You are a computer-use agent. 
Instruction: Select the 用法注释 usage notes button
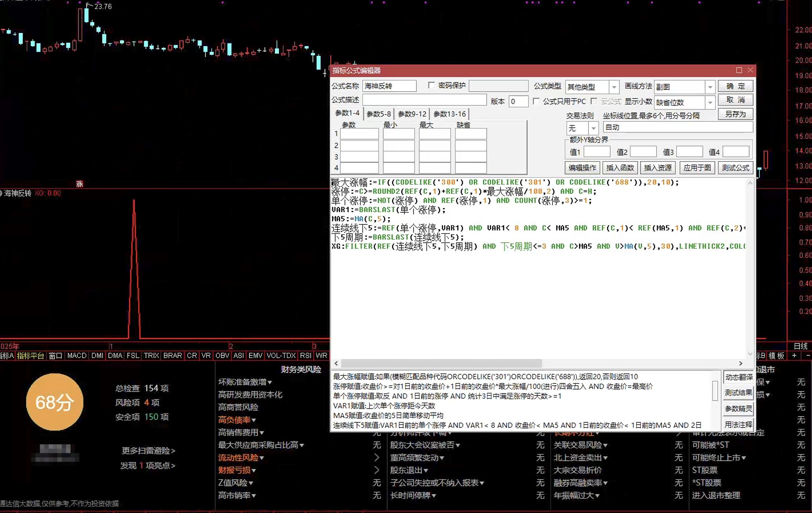pyautogui.click(x=738, y=424)
